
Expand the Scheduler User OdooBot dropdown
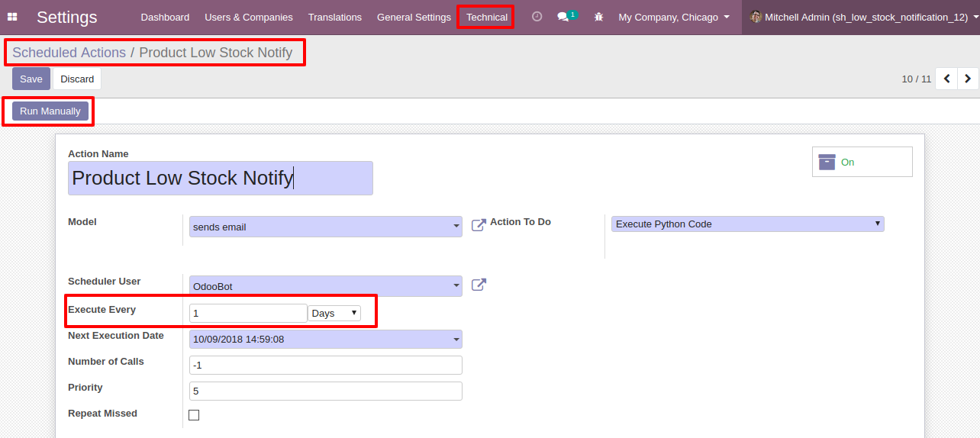coord(326,286)
